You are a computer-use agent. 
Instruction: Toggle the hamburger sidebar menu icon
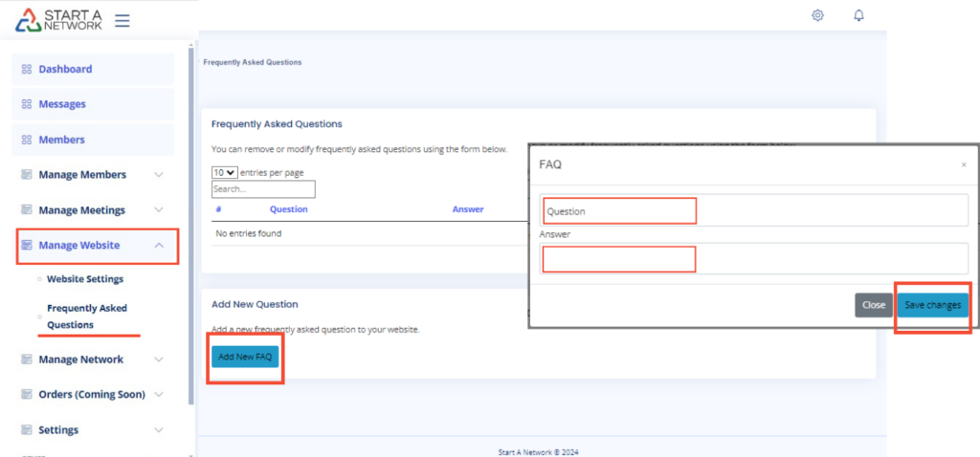[x=122, y=20]
